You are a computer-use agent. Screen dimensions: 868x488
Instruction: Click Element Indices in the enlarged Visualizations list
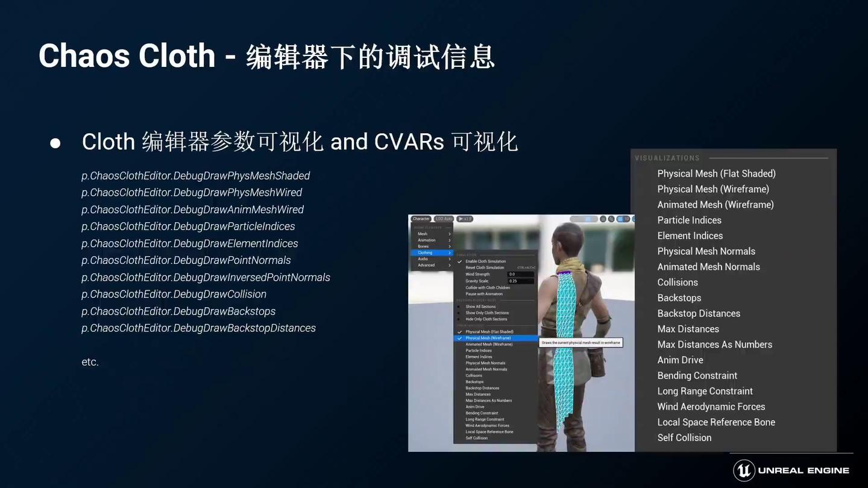[x=690, y=236]
